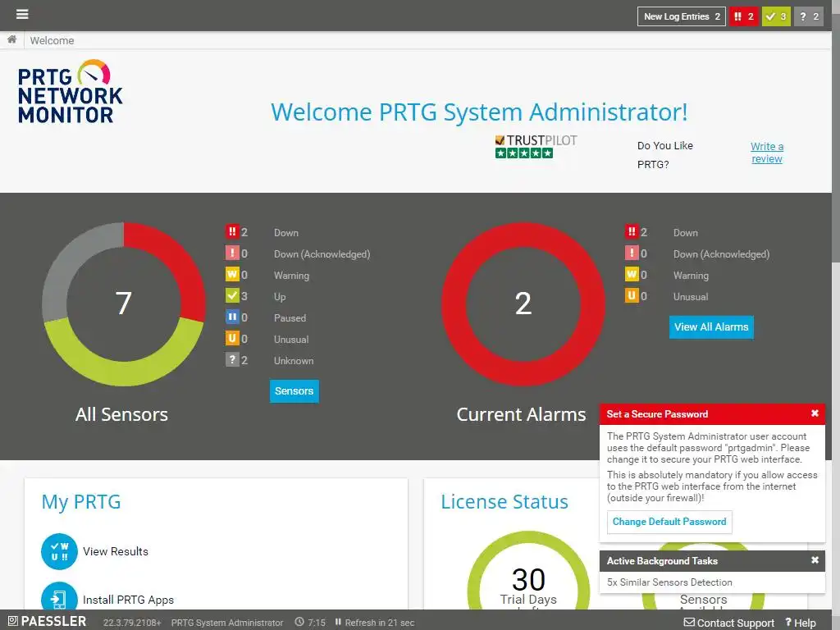Open the Install PRTG Apps link text
The image size is (840, 630).
click(129, 600)
